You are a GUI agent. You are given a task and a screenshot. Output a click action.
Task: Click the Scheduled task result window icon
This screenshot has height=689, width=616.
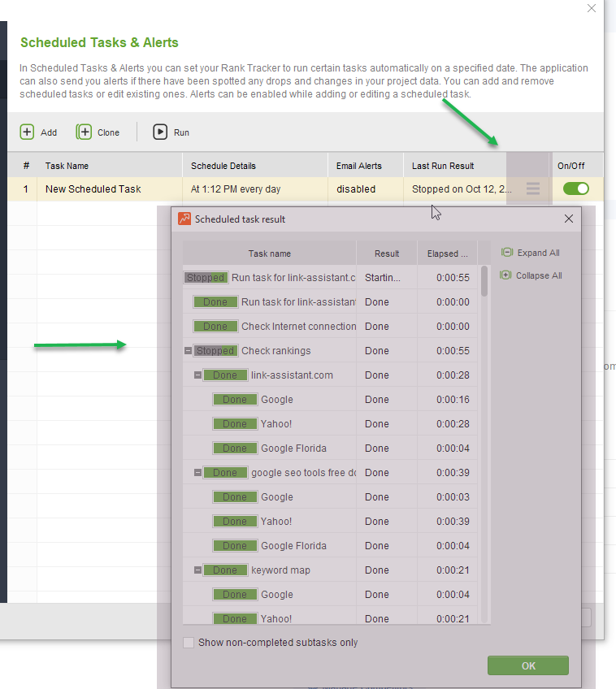coord(184,219)
